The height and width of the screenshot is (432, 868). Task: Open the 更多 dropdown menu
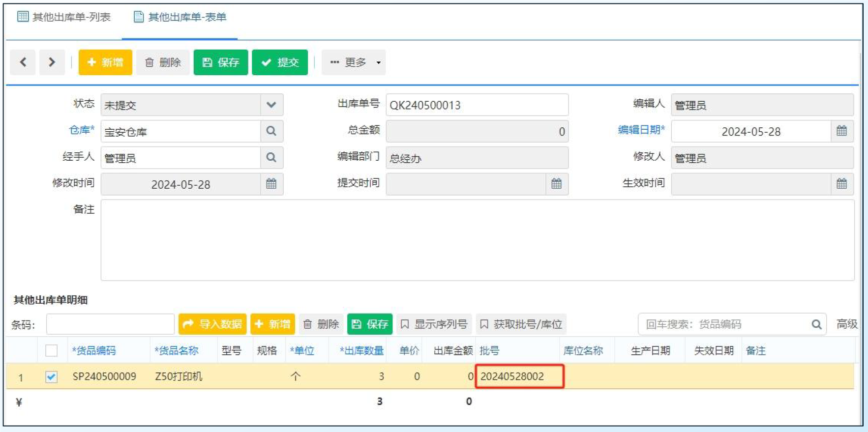pos(354,62)
